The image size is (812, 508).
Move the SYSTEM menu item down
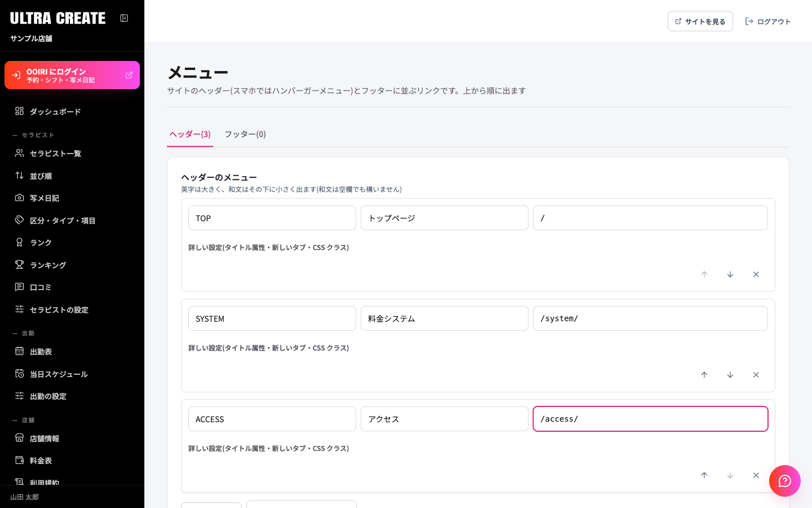(730, 375)
